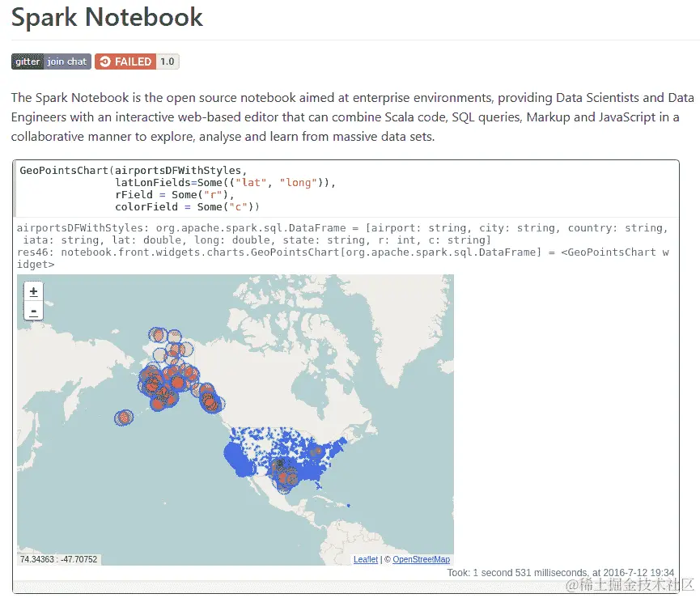
Task: Open the gitter join chat badge
Action: click(51, 61)
